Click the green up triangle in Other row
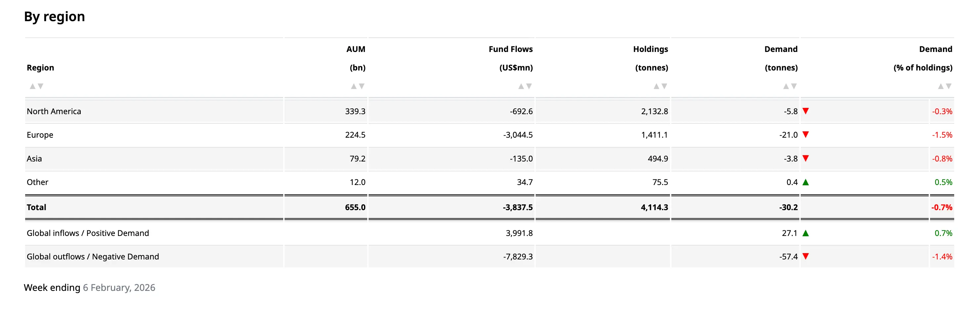Viewport: 980px width, 319px height. click(x=805, y=182)
